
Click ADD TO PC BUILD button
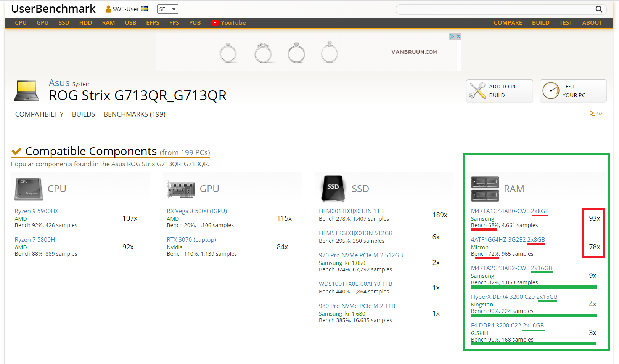coord(500,91)
